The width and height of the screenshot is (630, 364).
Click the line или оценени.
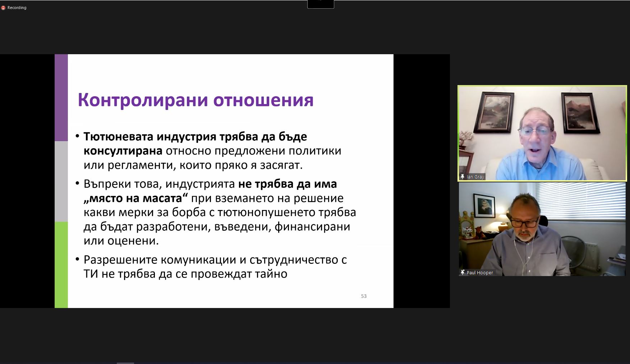point(121,241)
